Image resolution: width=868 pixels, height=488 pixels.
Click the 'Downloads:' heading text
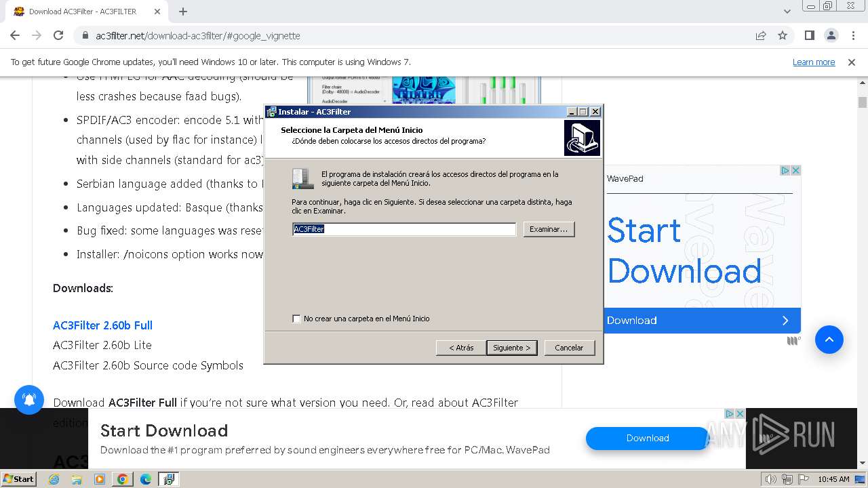coord(83,288)
